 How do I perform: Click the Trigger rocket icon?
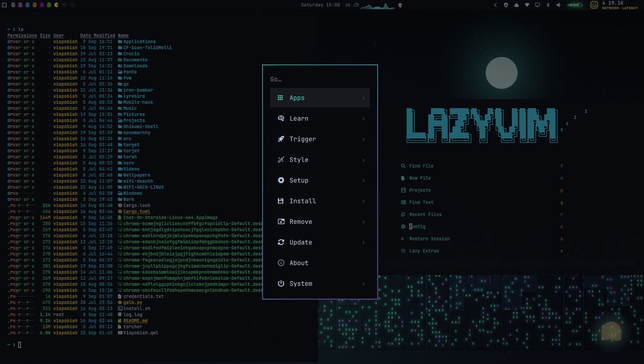tap(281, 139)
